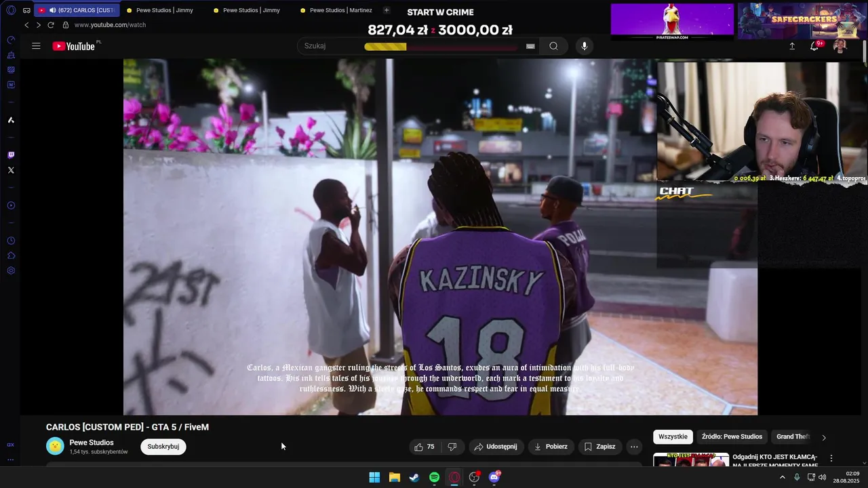Click the www.youtube.com/watch address bar

110,25
